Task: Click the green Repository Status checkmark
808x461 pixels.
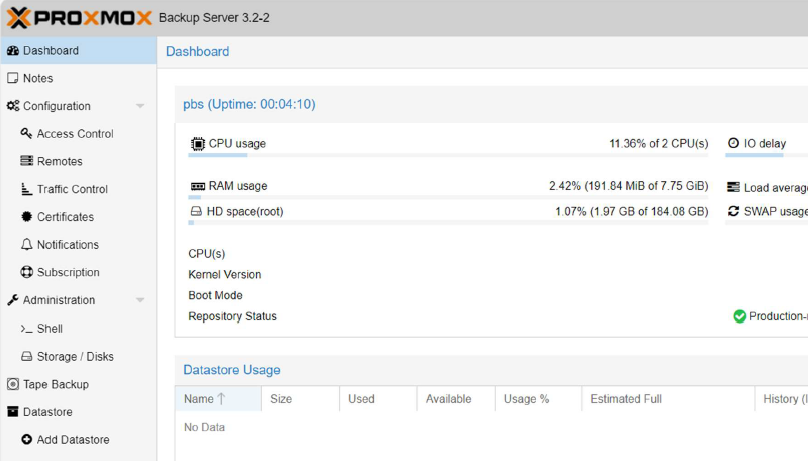Action: tap(739, 316)
